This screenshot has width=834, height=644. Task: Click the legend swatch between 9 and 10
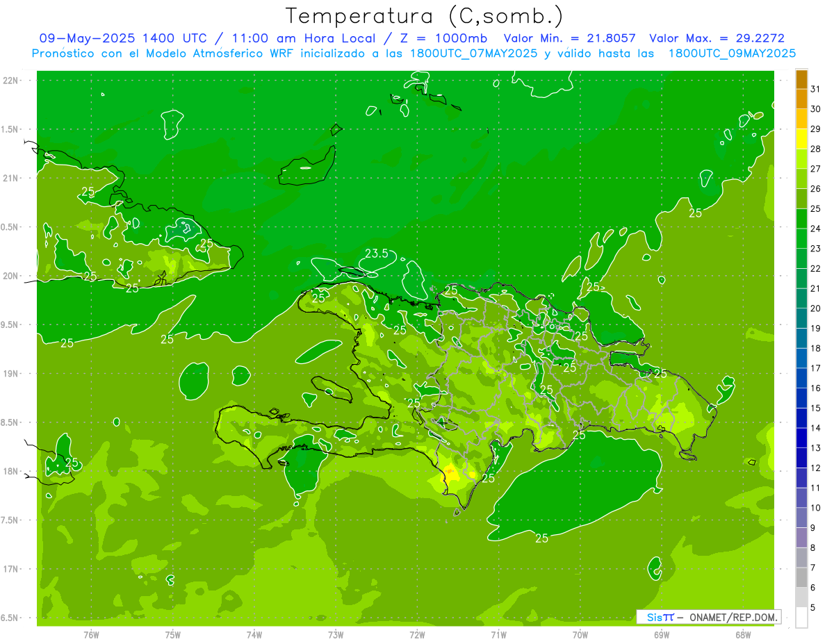[801, 518]
